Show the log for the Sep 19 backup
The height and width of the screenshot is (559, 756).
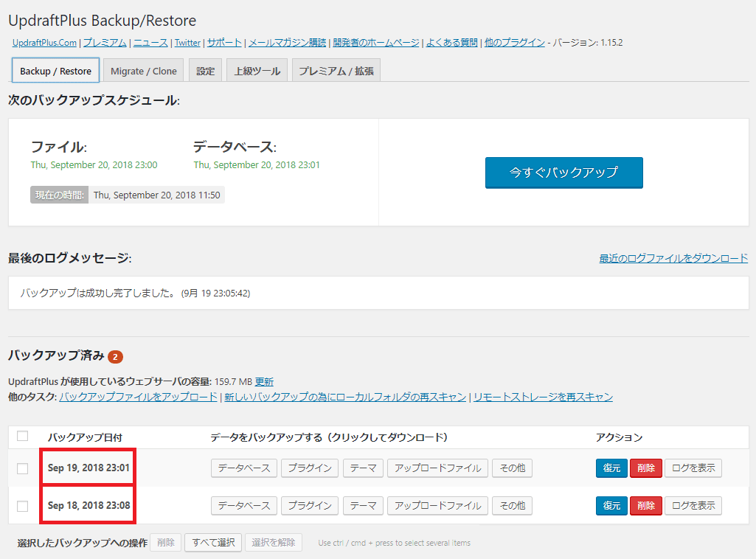tap(692, 468)
